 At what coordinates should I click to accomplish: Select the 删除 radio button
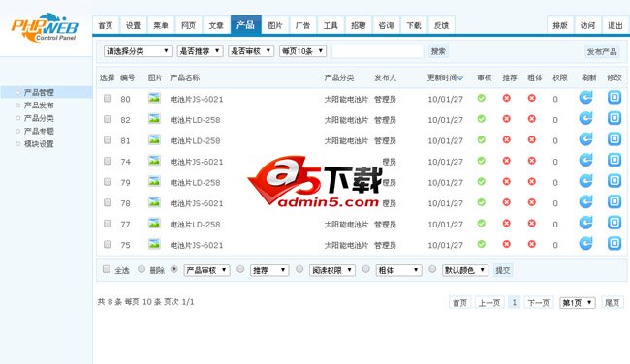click(x=142, y=269)
